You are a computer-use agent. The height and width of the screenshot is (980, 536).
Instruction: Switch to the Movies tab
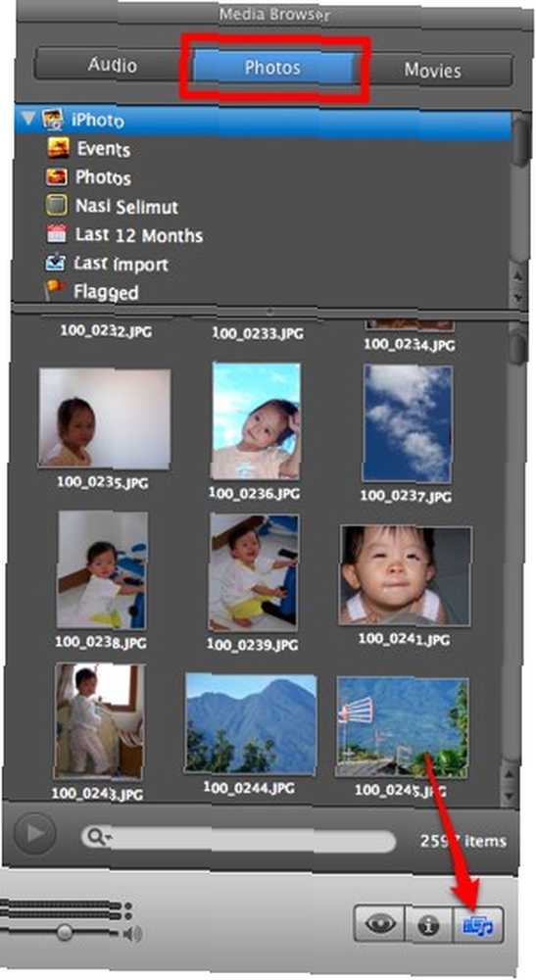[x=433, y=70]
